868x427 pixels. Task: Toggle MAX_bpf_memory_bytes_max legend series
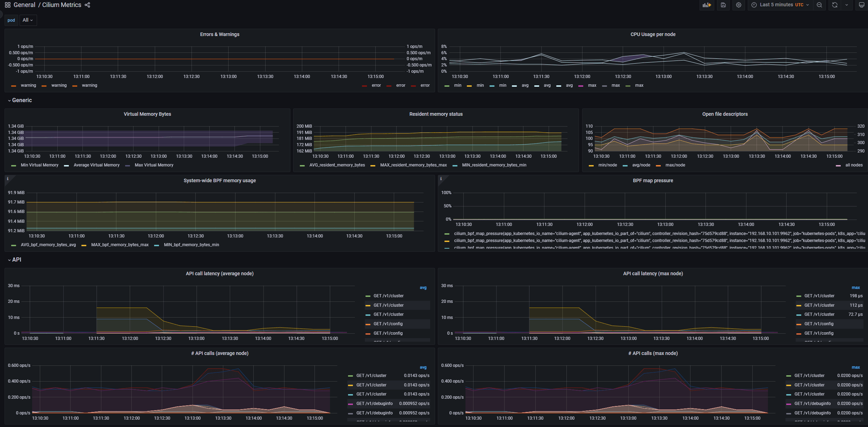pos(120,245)
